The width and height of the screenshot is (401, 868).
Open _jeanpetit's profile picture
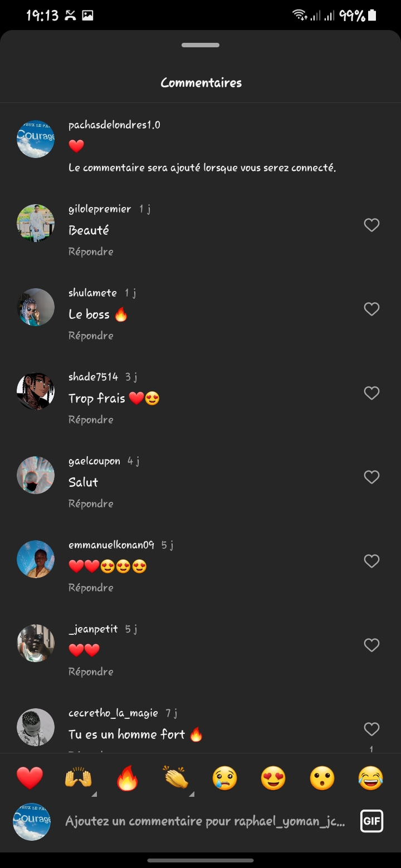[36, 643]
